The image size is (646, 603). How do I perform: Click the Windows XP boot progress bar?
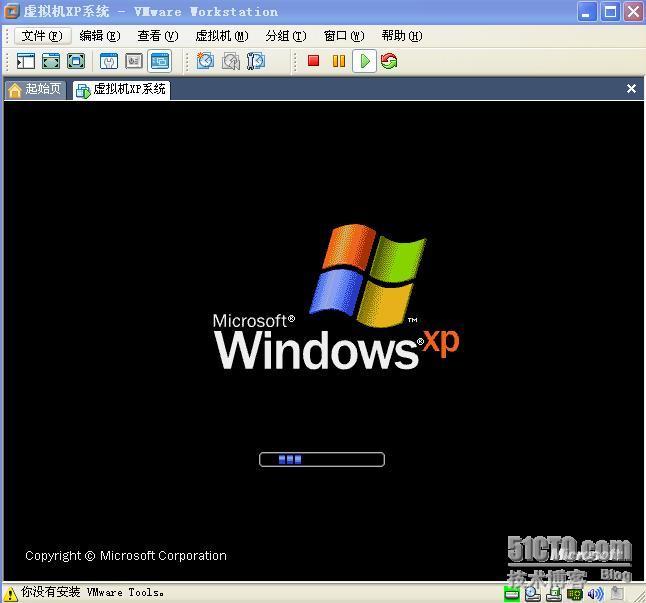[322, 460]
